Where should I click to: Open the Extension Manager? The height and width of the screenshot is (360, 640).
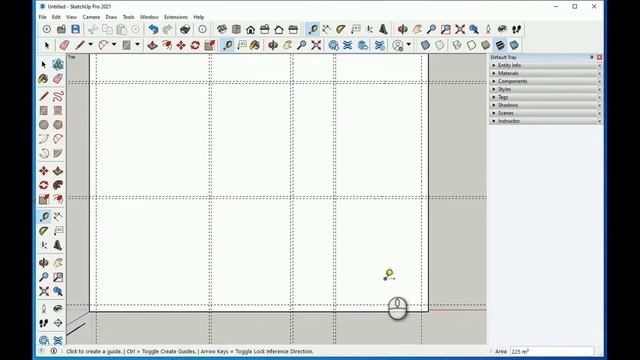[379, 45]
